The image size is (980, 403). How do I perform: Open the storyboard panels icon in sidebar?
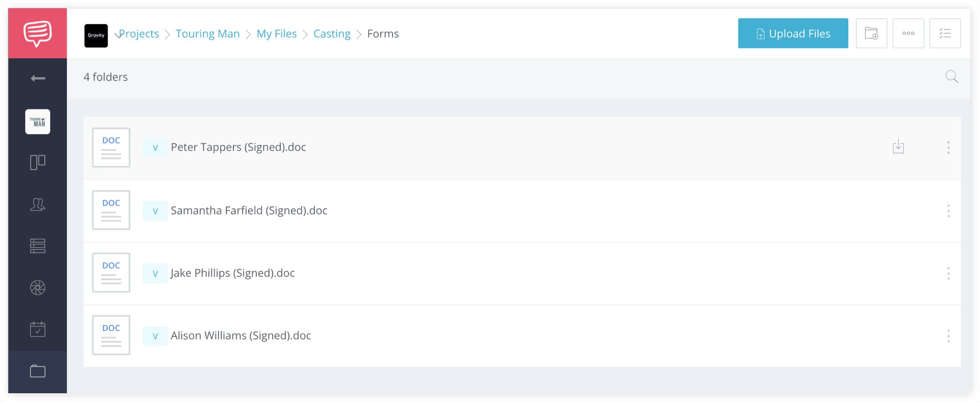point(38,162)
